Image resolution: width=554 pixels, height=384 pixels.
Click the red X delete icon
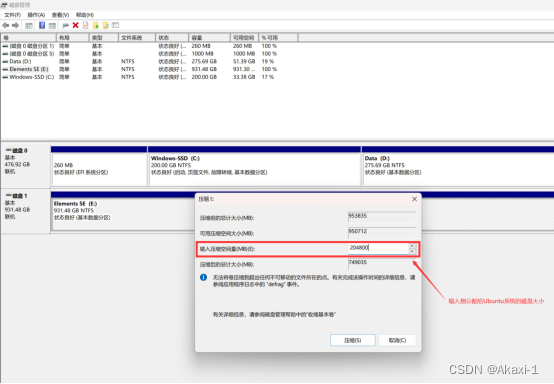coord(75,25)
